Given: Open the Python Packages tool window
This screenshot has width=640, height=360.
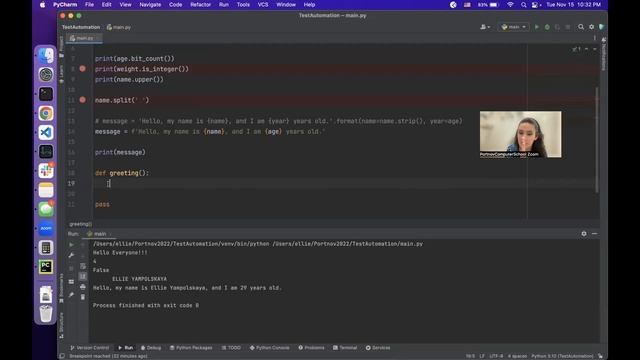Looking at the screenshot, I should (191, 348).
